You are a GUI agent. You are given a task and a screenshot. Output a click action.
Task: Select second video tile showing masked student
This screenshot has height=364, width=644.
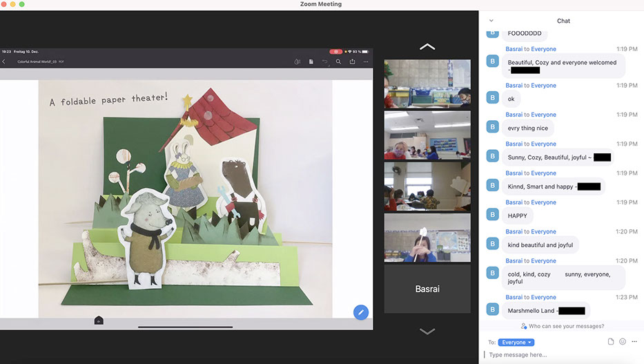[x=427, y=135]
